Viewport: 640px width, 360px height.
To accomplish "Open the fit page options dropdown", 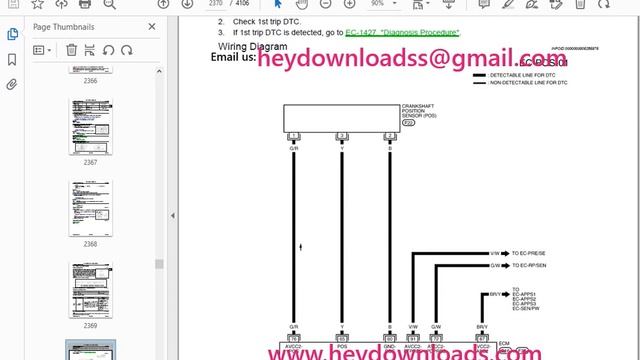I will pos(421,4).
